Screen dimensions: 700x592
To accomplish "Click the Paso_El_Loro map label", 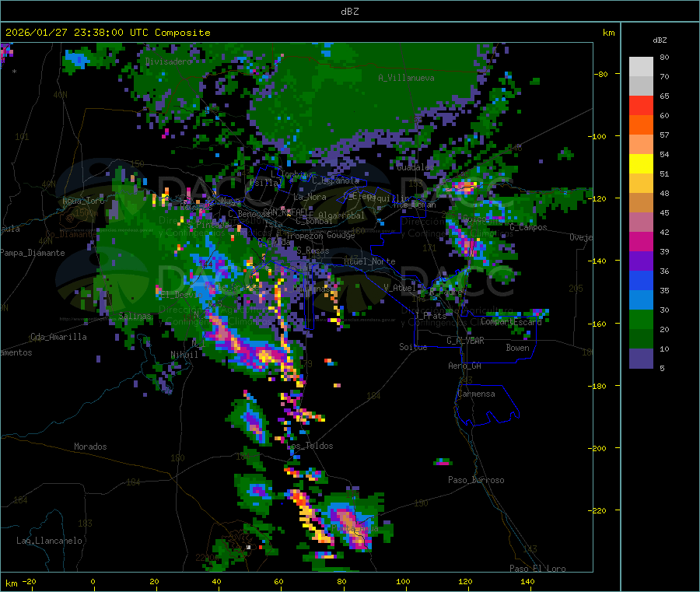I will tap(537, 569).
